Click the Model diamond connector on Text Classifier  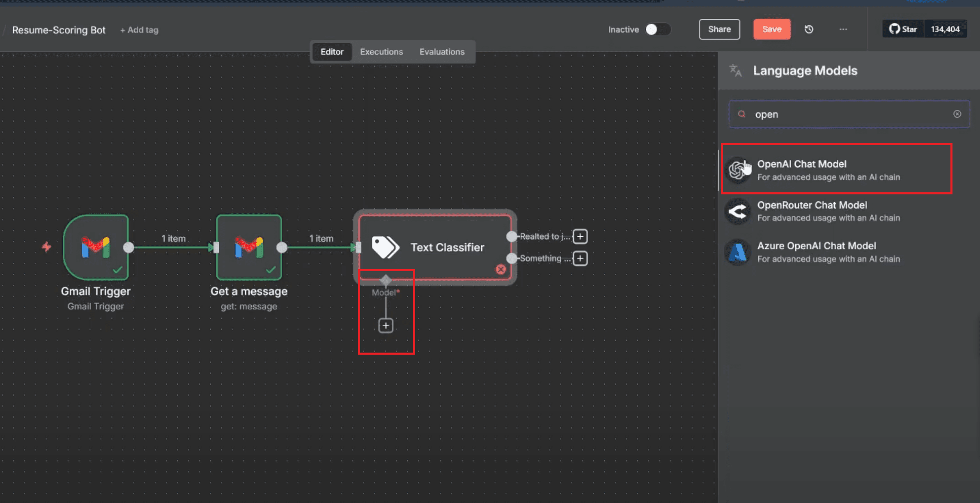[x=386, y=281]
